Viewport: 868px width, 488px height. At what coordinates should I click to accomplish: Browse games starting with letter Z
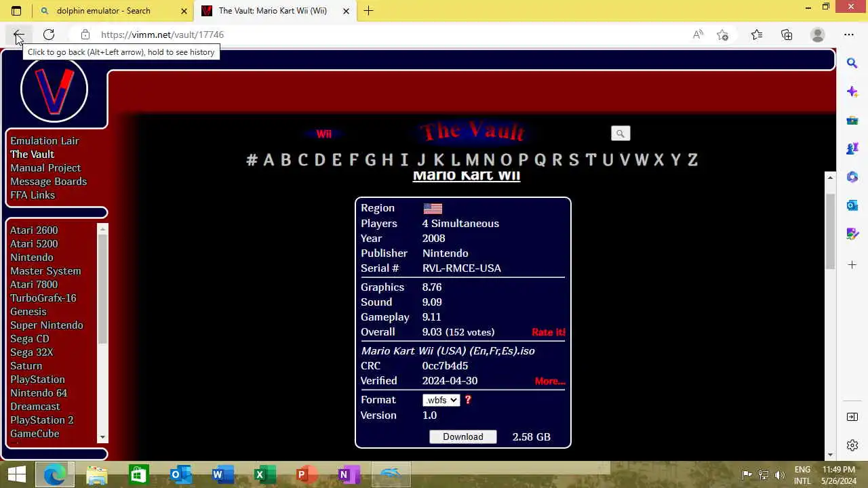692,160
